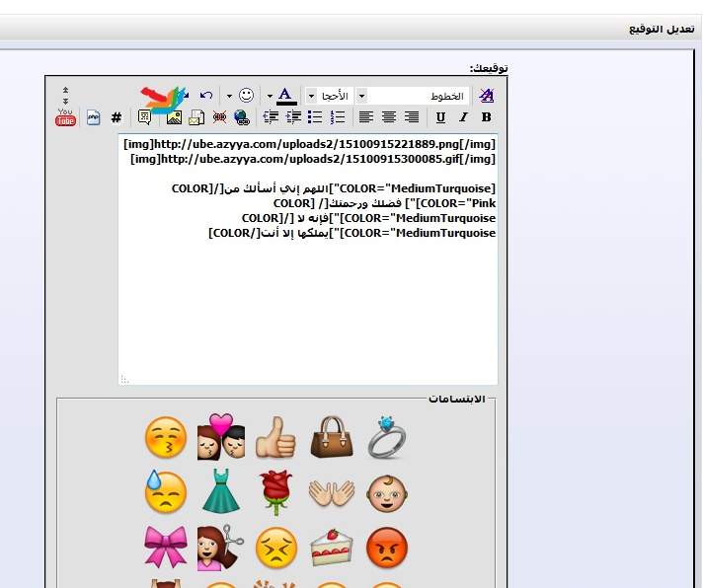Insert the thumbs up emoji
This screenshot has height=588, width=703.
tap(276, 437)
